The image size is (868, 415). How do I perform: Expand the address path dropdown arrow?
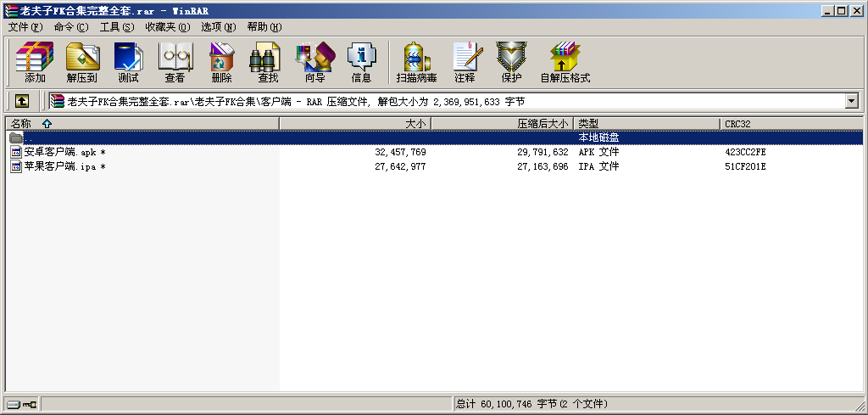851,101
